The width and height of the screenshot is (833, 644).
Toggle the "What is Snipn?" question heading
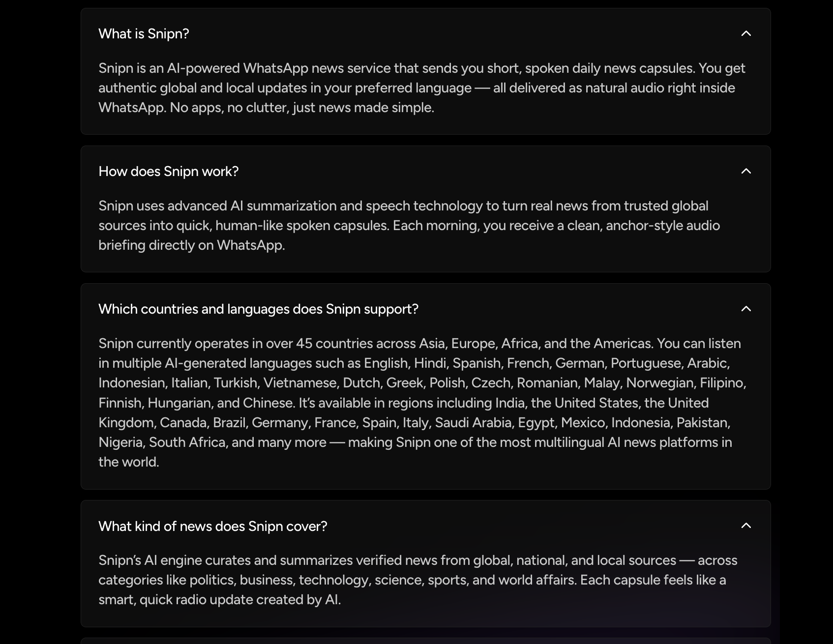144,33
